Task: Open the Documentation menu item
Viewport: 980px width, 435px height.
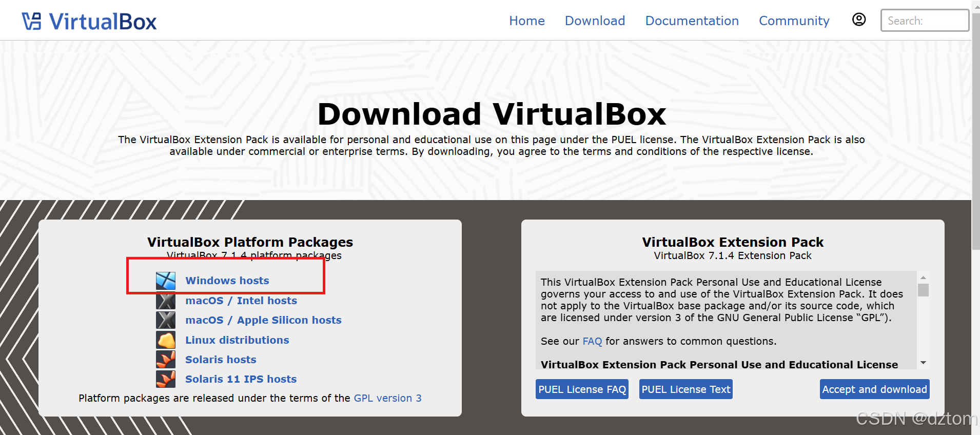Action: click(x=692, y=21)
